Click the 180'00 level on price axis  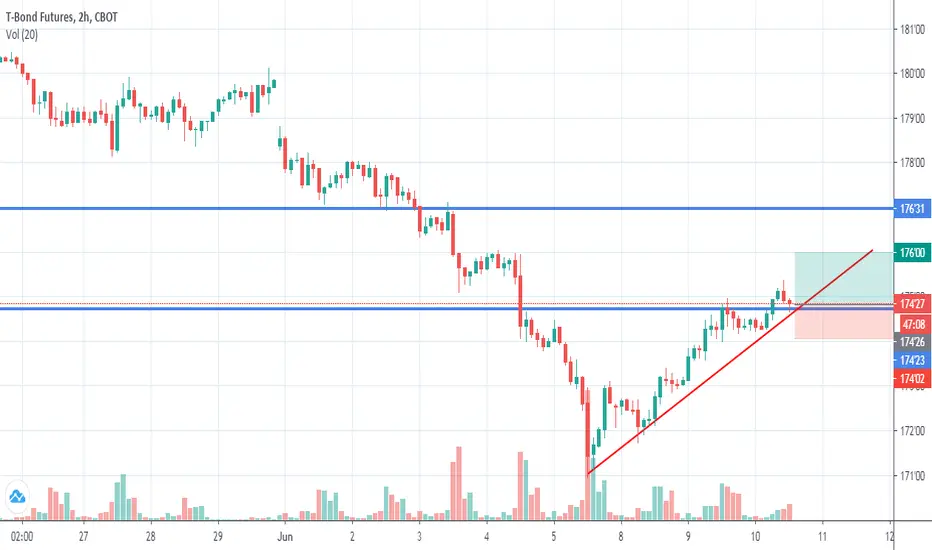pyautogui.click(x=912, y=74)
